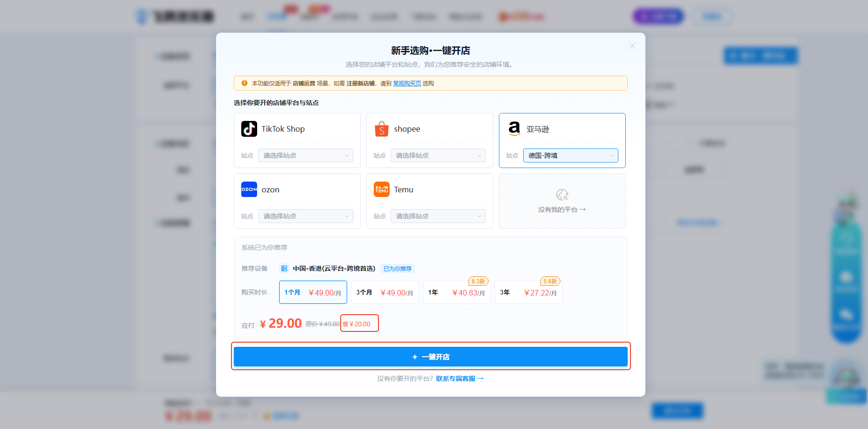Select the 1年 purchase duration option

click(457, 292)
